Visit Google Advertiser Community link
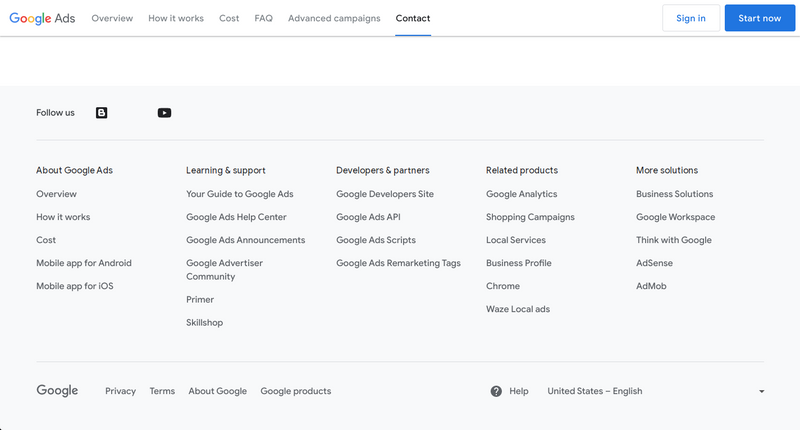 coord(224,269)
